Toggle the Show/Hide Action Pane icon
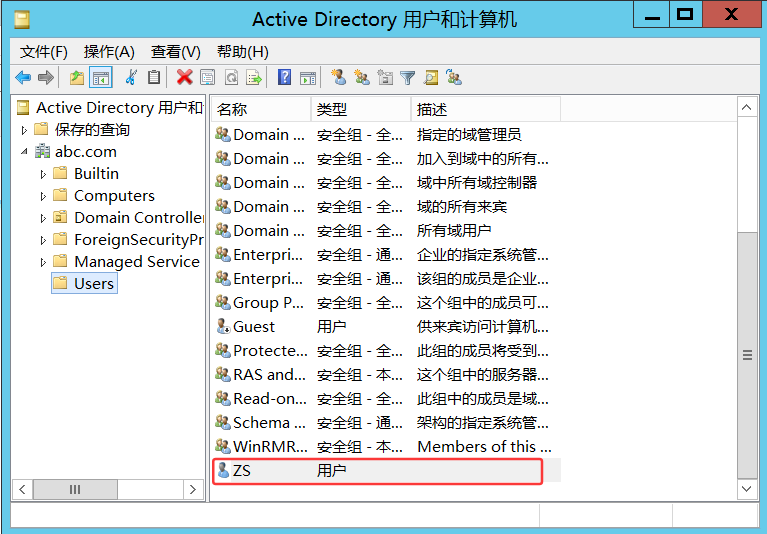This screenshot has width=767, height=534. point(308,78)
